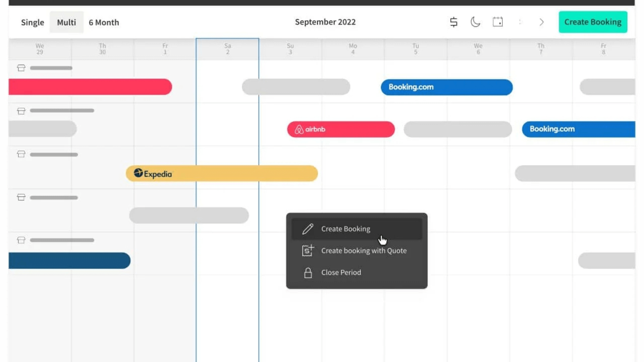Click the pencil icon in context menu

coord(308,229)
